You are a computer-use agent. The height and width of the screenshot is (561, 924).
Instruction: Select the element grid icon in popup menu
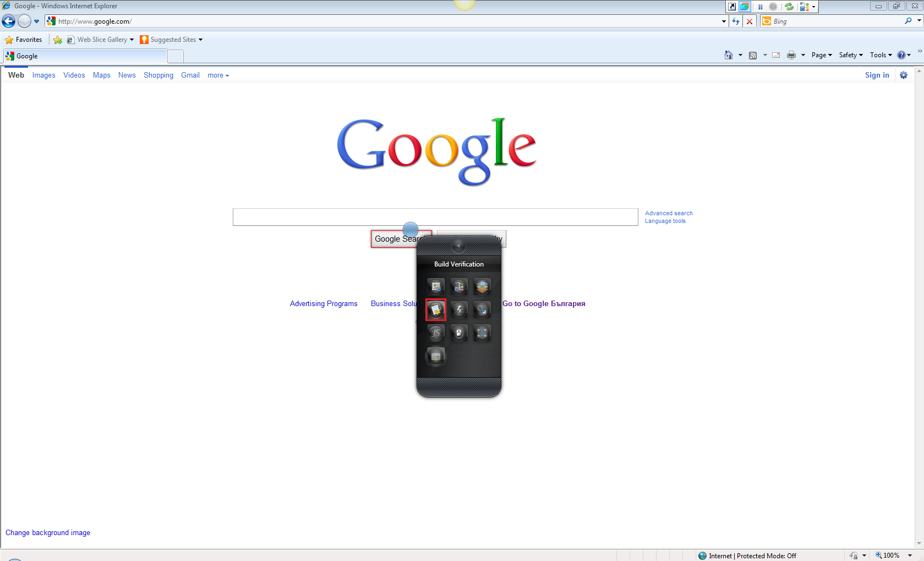436,286
